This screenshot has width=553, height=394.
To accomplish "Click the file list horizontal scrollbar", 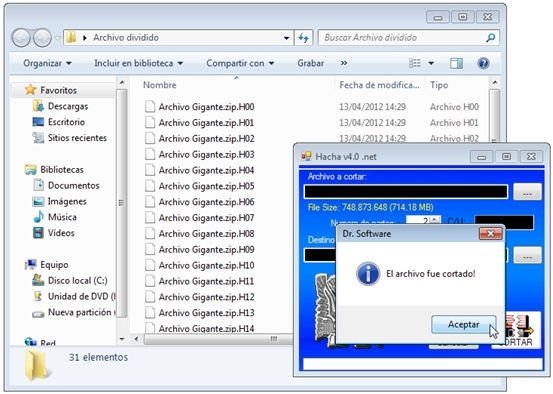I will (x=219, y=339).
